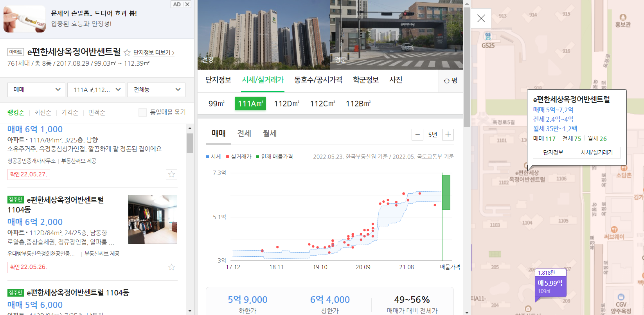
Task: Select 112D㎡ area type
Action: point(286,104)
